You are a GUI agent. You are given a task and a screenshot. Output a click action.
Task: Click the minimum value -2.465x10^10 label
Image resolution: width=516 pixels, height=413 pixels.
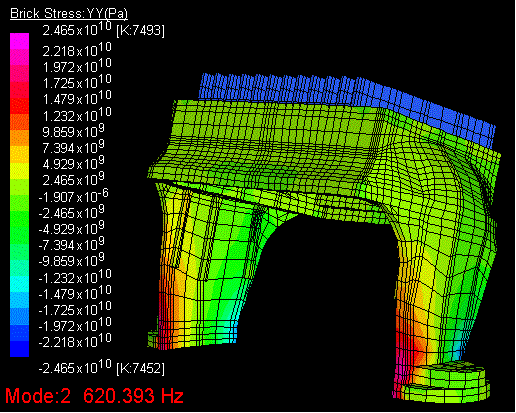(75, 367)
